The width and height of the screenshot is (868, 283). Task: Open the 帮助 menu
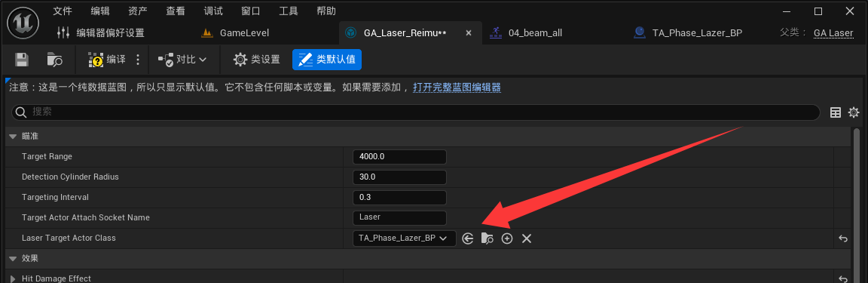click(x=325, y=11)
